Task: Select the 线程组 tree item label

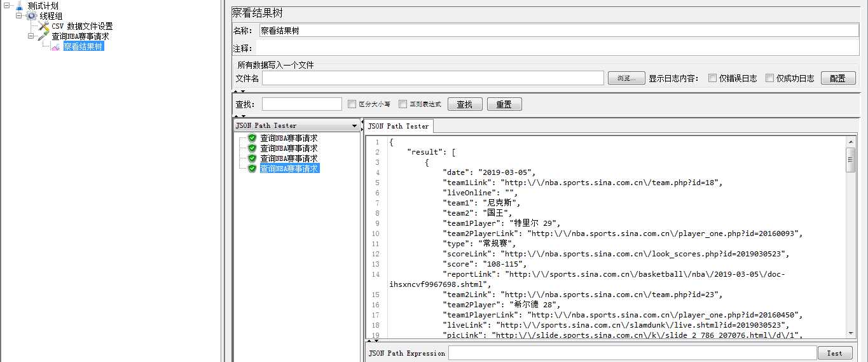Action: click(51, 16)
